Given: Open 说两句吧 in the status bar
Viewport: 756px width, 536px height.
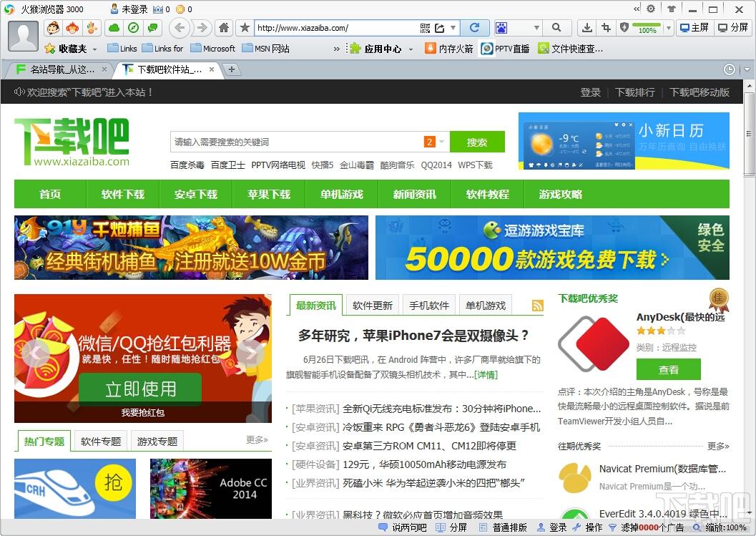Looking at the screenshot, I should coord(403,527).
